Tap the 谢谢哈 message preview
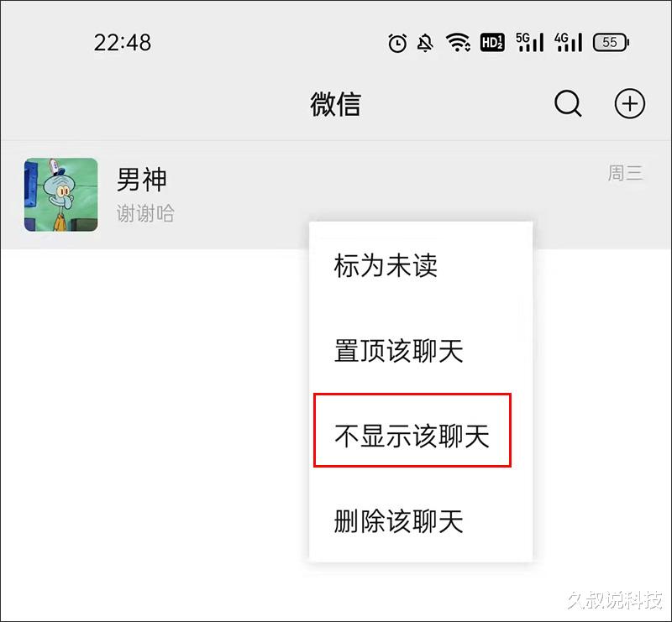Viewport: 672px width, 622px height. (x=145, y=213)
